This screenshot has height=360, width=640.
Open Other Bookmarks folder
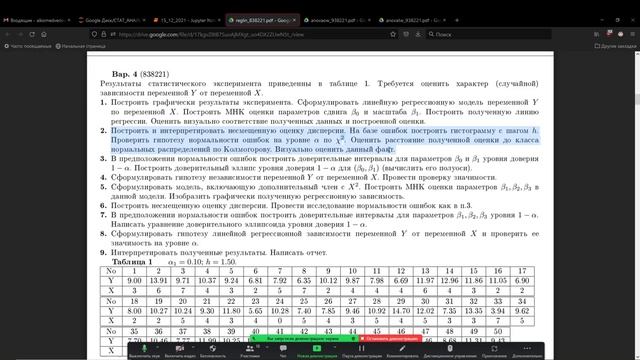615,46
